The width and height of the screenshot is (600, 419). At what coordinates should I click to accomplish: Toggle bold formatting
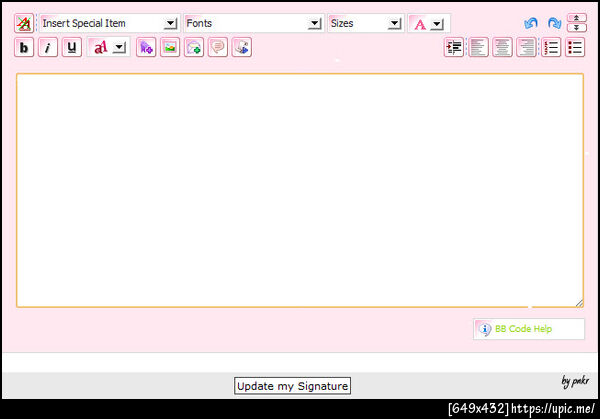coord(24,47)
